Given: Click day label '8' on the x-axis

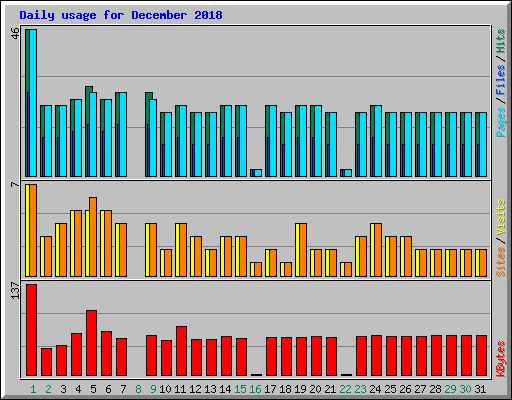Looking at the screenshot, I should coord(138,389).
